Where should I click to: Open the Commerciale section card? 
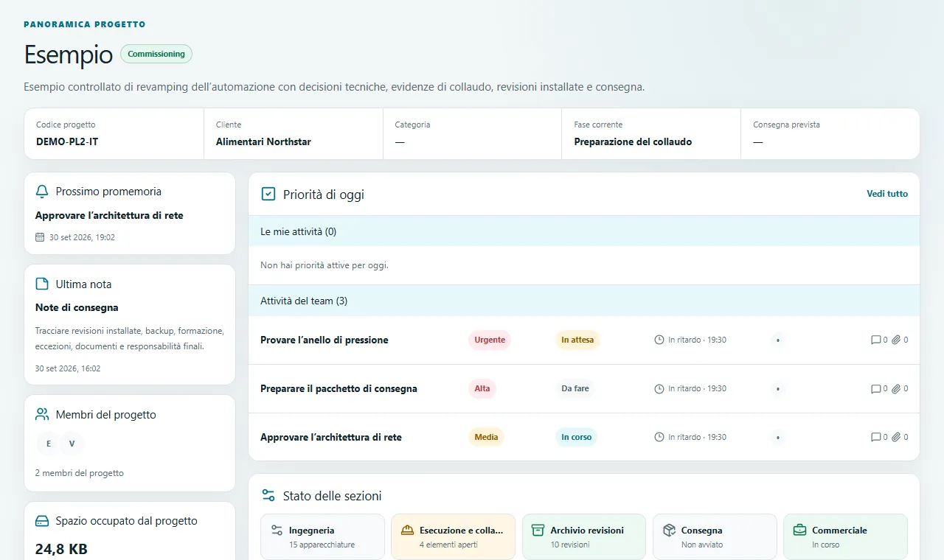coord(845,536)
